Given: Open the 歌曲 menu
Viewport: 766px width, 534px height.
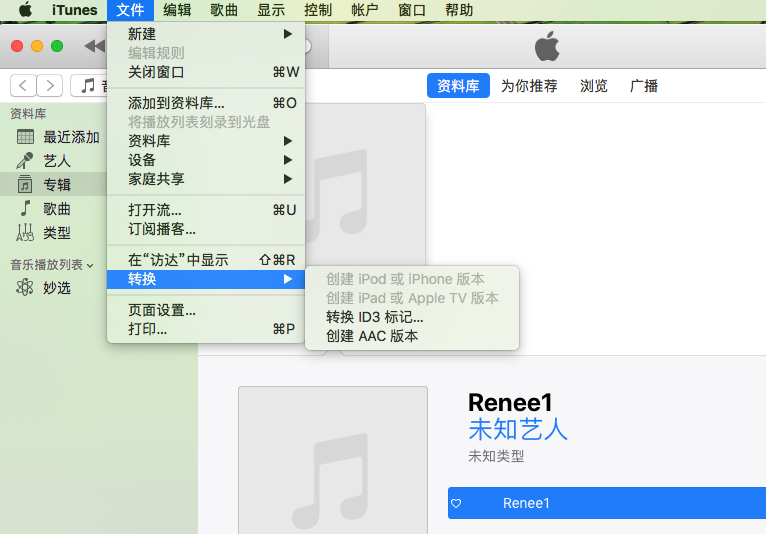Looking at the screenshot, I should pyautogui.click(x=224, y=10).
